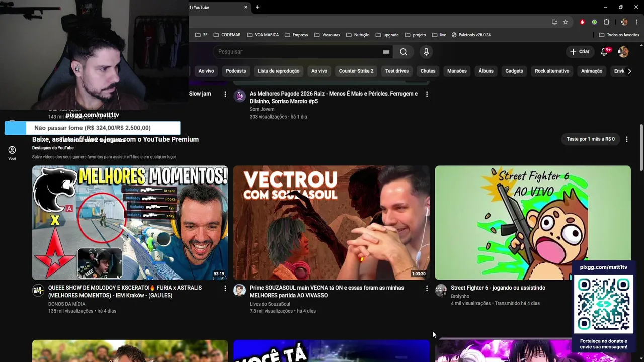
Task: Select the Podcasts filter chip
Action: [236, 71]
